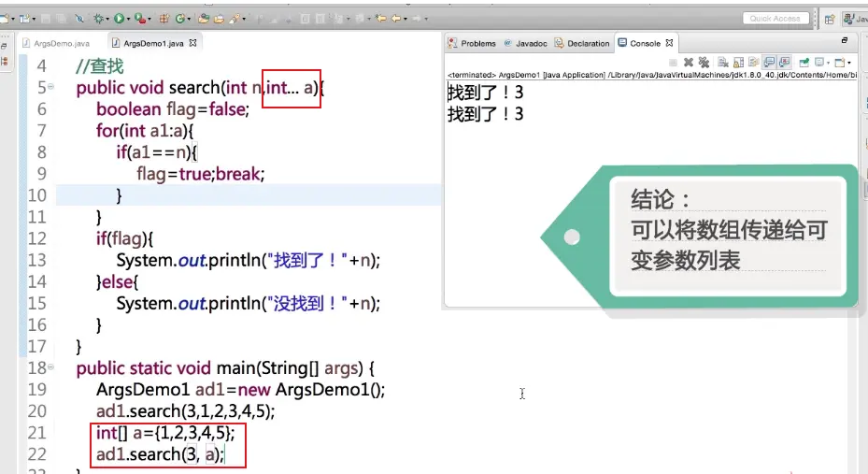Viewport: 868px width, 474px height.
Task: Pin the Console view
Action: 804,63
